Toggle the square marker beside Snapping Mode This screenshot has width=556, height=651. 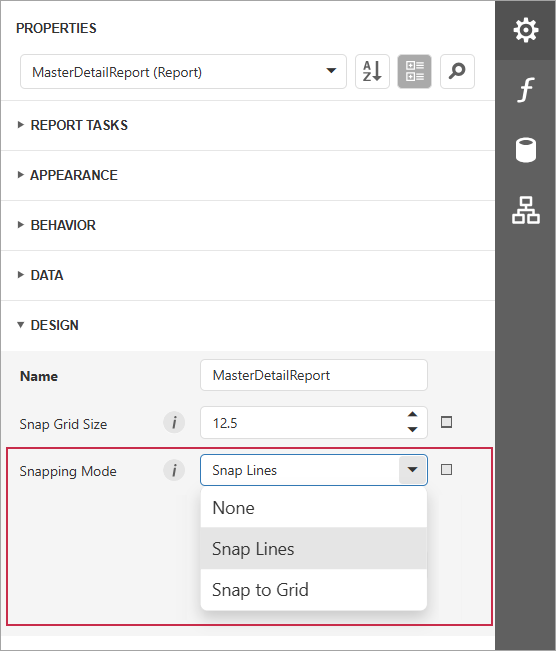click(446, 470)
